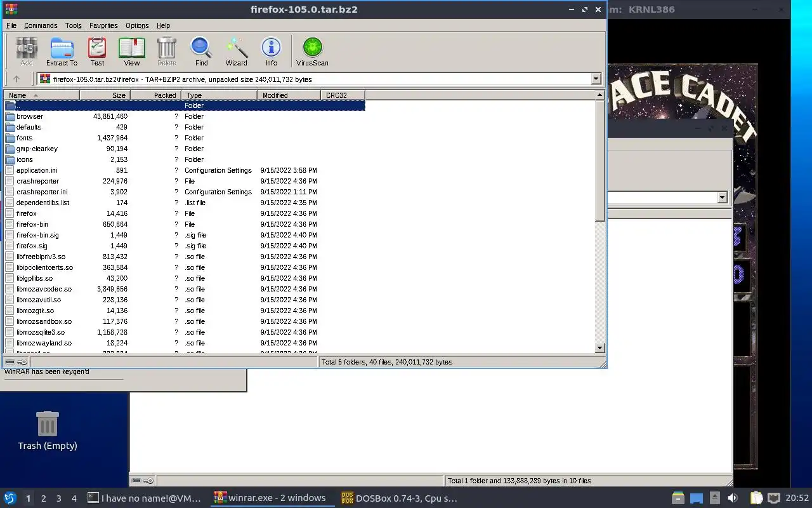Click the drive/key icon in WinRAR status bar
The image size is (812, 508).
point(16,362)
